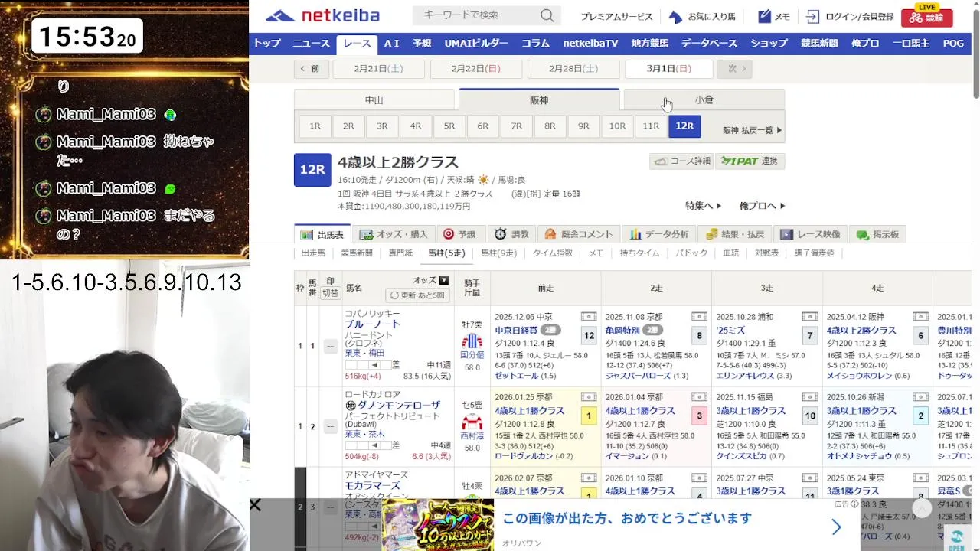Open コース詳細 course details

pyautogui.click(x=681, y=161)
